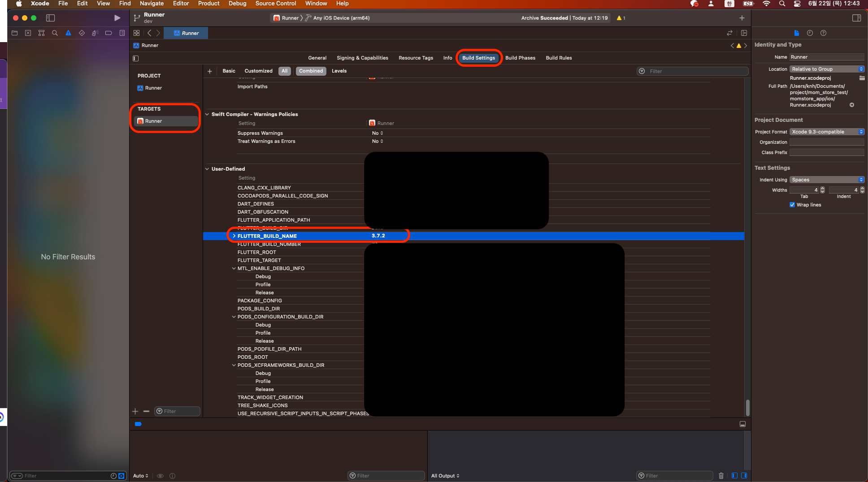Open the All Output console dropdown
This screenshot has width=868, height=482.
coord(445,476)
